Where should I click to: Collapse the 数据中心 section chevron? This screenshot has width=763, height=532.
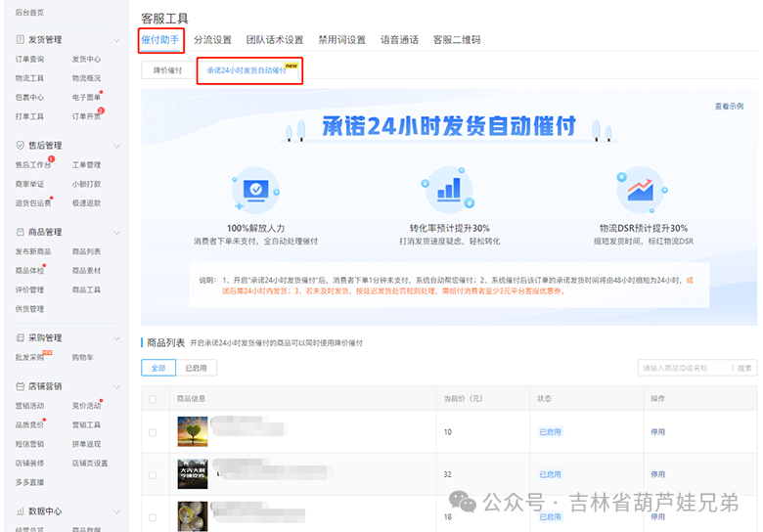coord(116,511)
